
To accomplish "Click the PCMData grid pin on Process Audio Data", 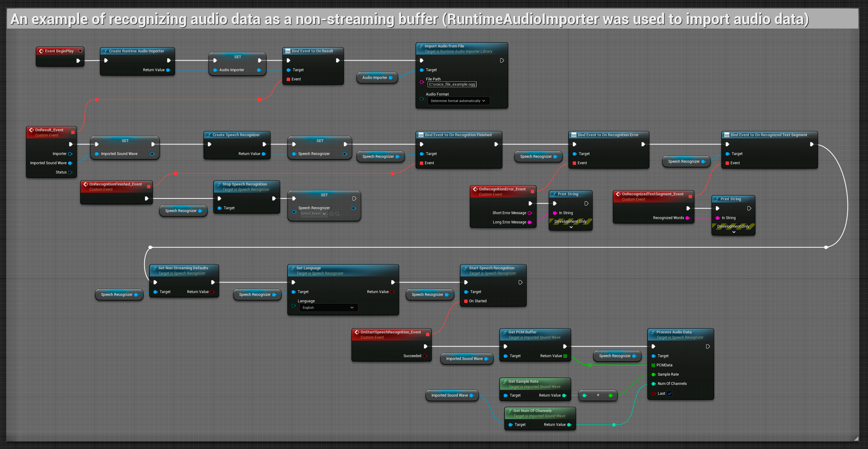I will pyautogui.click(x=653, y=365).
